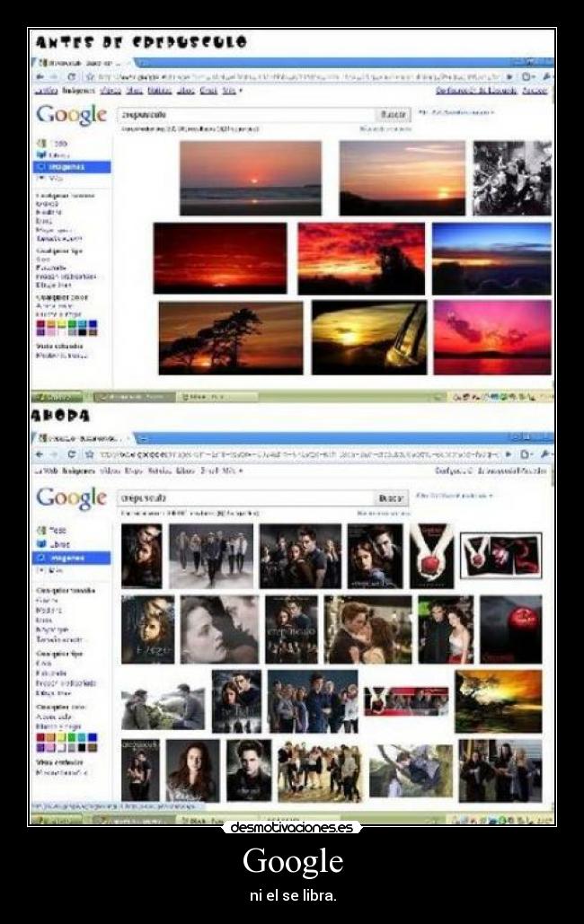
Task: Expand the Más dropdown in the lower top bar
Action: (x=233, y=471)
